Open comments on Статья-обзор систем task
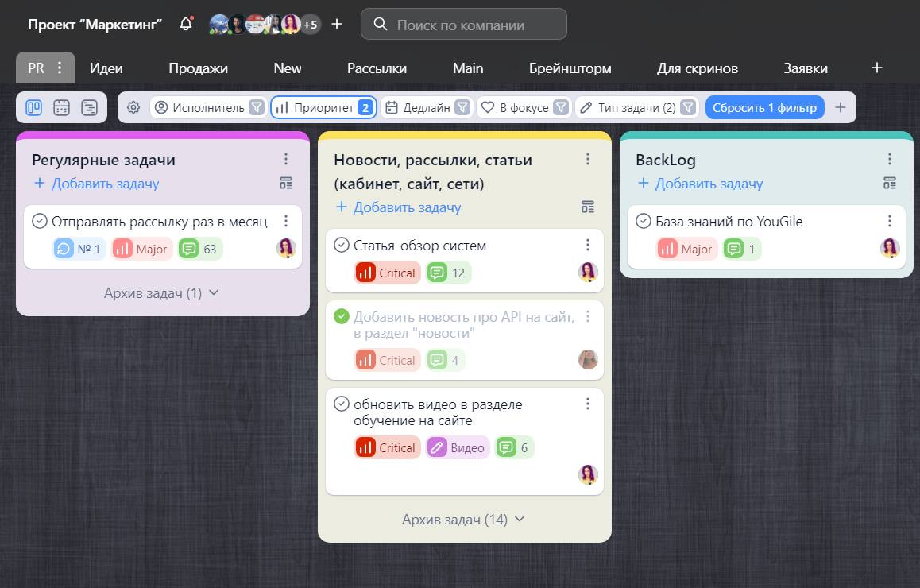920x588 pixels. coord(448,273)
